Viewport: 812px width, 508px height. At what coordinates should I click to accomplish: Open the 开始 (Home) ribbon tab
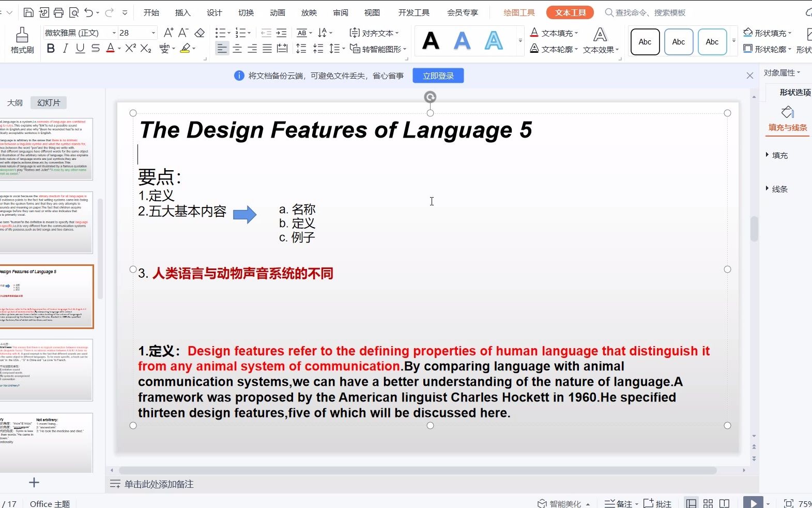coord(151,12)
